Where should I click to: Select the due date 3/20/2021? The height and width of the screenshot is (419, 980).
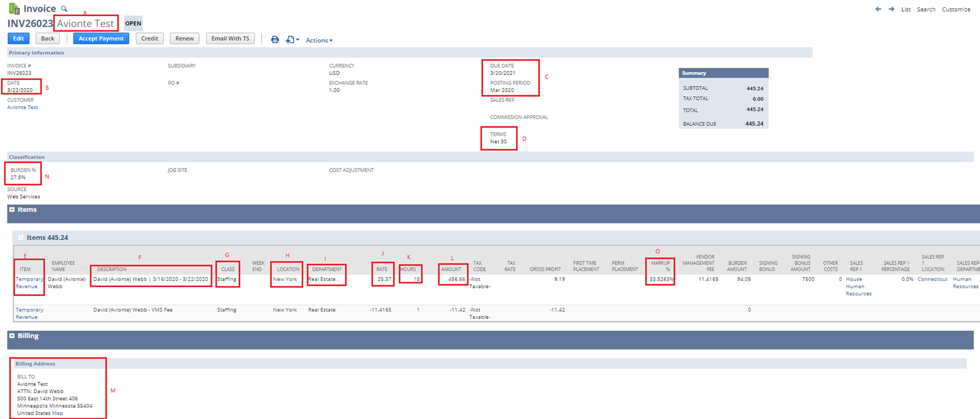pyautogui.click(x=503, y=73)
